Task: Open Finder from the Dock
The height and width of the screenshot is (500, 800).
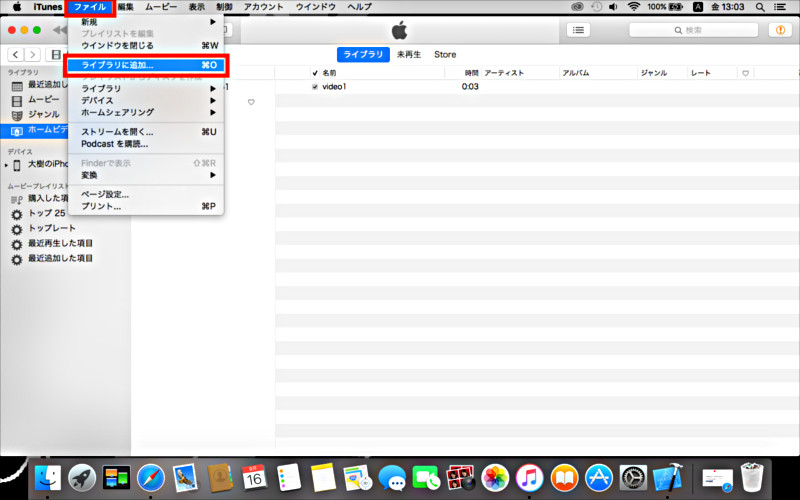Action: (x=47, y=478)
